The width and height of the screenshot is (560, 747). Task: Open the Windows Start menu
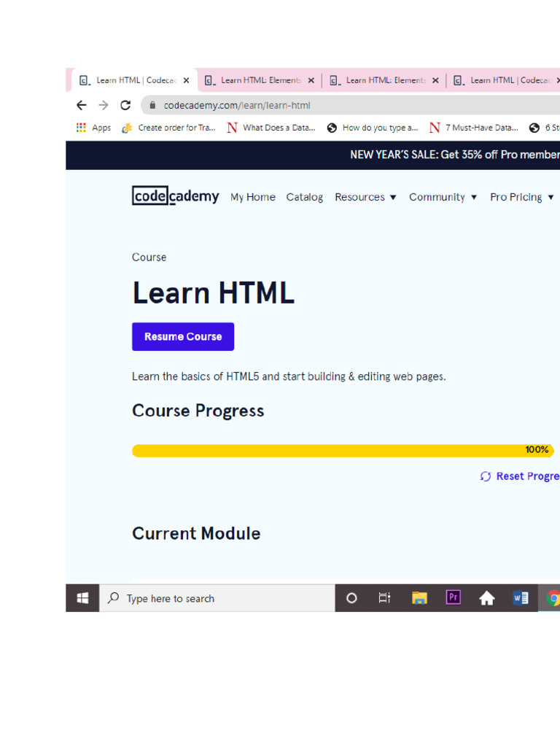point(82,598)
